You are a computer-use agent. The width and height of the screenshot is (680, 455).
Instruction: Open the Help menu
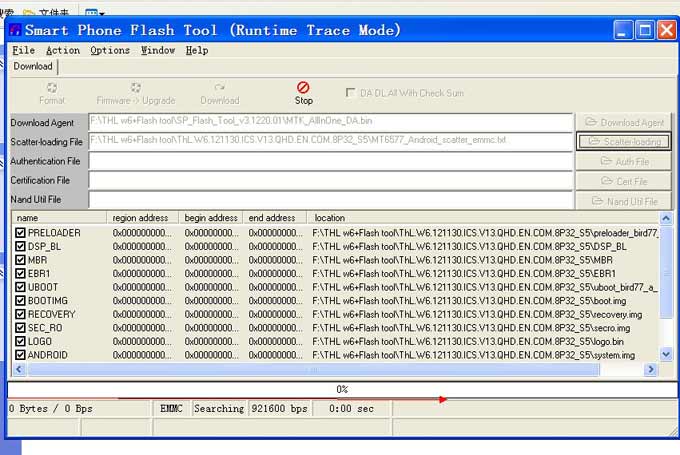pyautogui.click(x=197, y=50)
